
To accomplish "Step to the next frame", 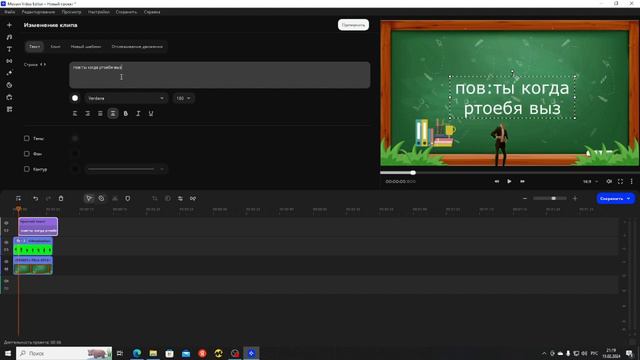I will point(522,181).
